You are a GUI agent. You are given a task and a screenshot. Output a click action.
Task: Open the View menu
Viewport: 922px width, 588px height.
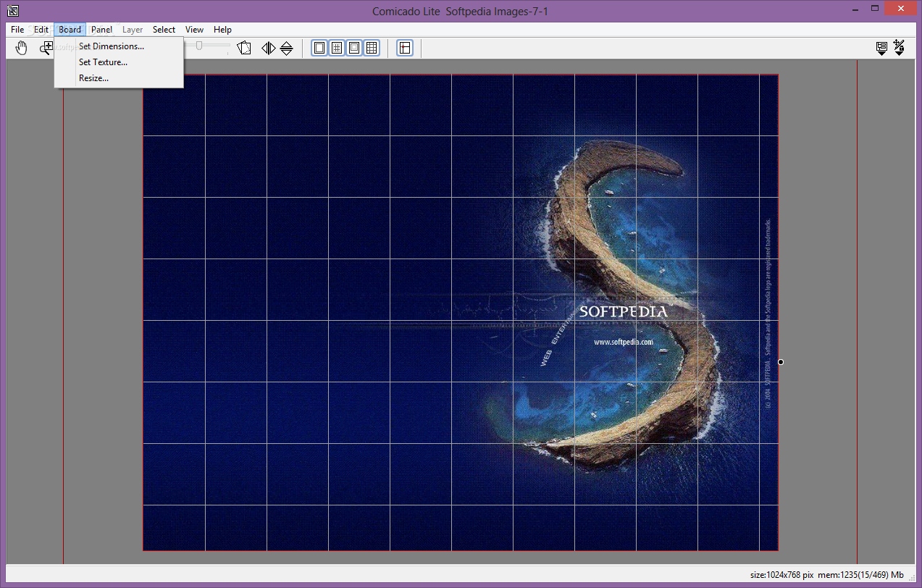pyautogui.click(x=194, y=30)
